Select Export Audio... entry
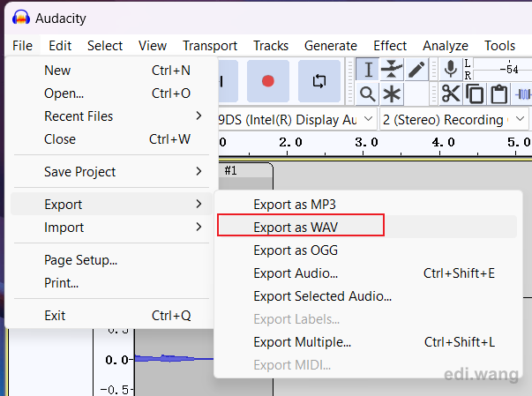This screenshot has width=532, height=396. pyautogui.click(x=367, y=273)
